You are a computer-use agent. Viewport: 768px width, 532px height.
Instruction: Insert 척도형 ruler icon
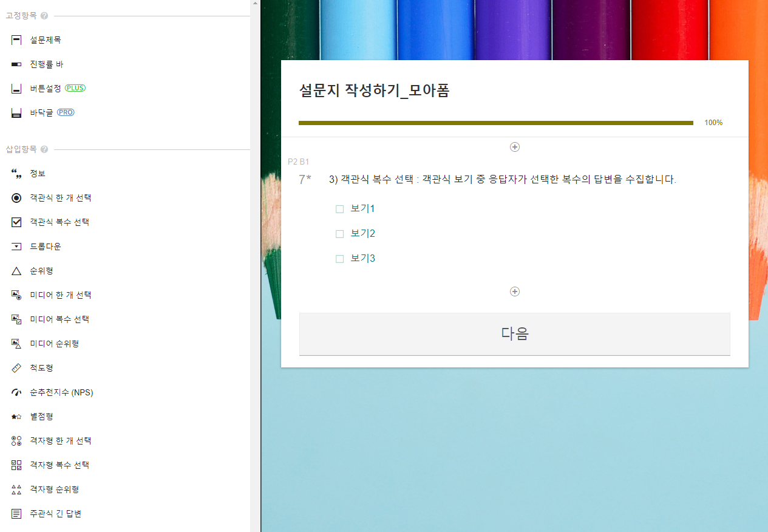[x=16, y=368]
